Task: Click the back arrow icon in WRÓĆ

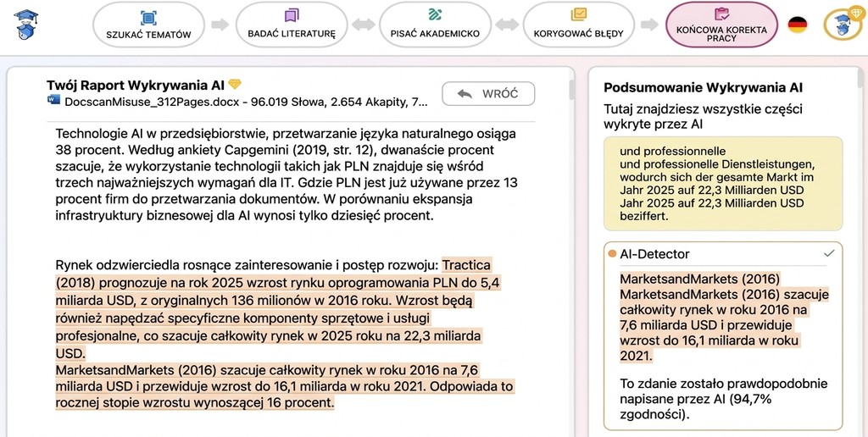Action: [465, 93]
